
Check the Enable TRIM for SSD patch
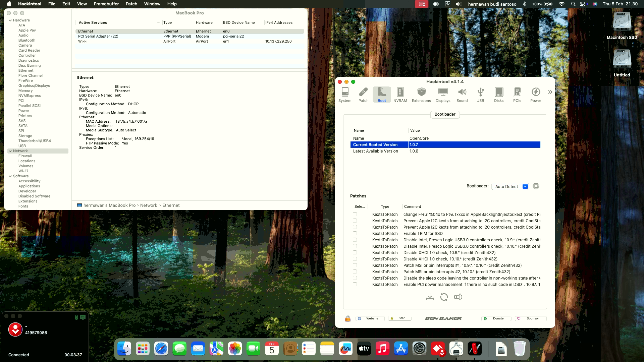(355, 233)
